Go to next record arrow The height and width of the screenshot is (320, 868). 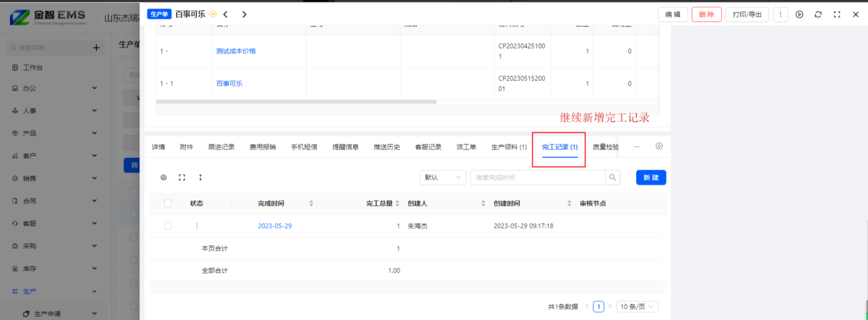click(x=244, y=14)
